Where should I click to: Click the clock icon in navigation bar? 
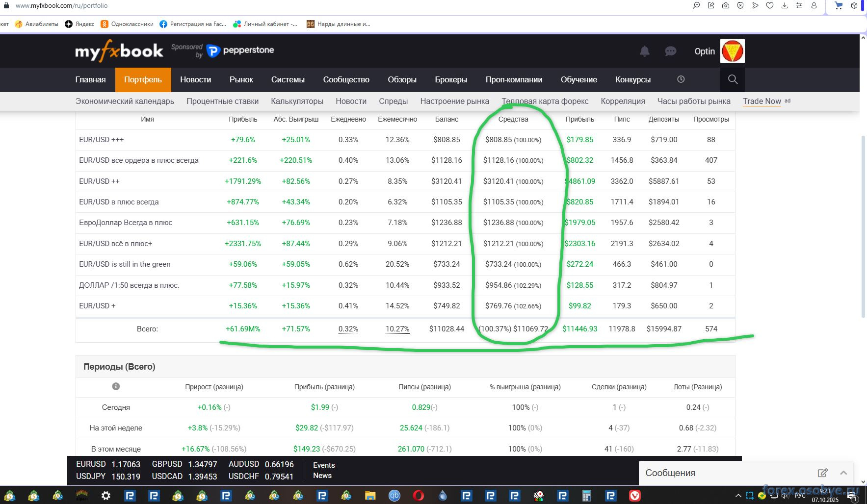681,79
